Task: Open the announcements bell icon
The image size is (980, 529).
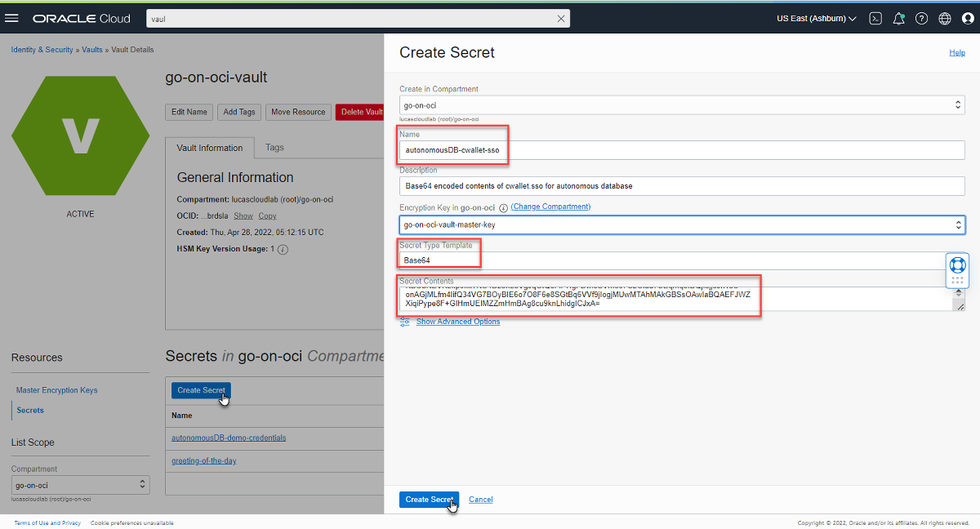Action: tap(898, 18)
